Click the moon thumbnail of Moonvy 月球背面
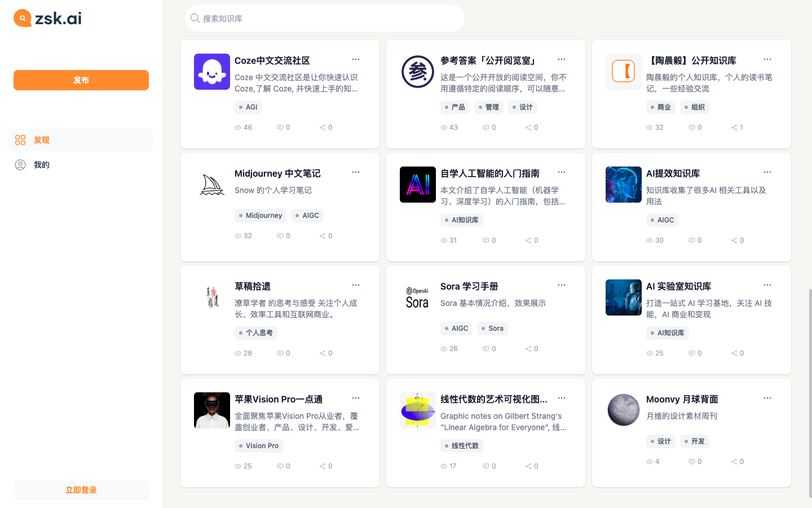This screenshot has height=508, width=812. tap(623, 410)
